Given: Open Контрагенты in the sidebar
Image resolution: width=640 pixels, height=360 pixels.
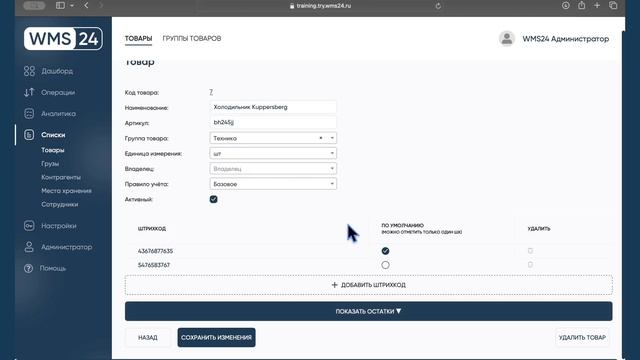Looking at the screenshot, I should (61, 177).
